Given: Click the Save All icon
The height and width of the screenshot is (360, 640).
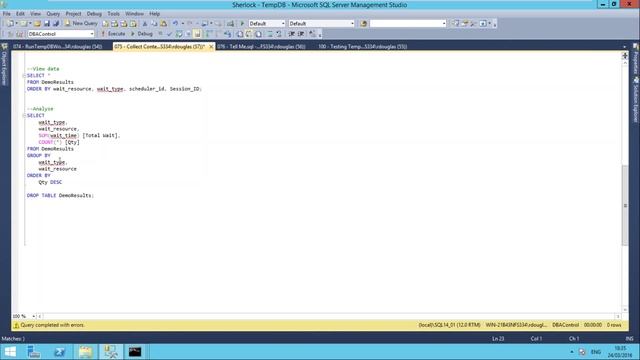Looking at the screenshot, I should click(x=56, y=24).
